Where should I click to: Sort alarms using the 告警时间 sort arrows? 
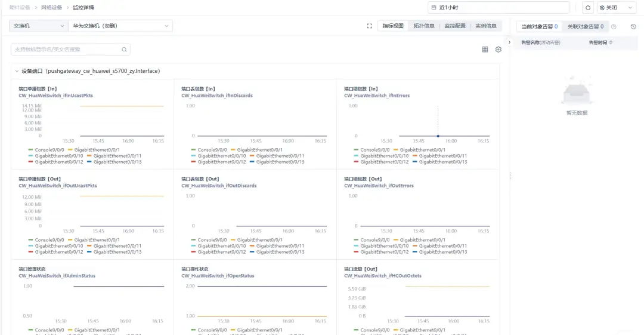[x=611, y=42]
